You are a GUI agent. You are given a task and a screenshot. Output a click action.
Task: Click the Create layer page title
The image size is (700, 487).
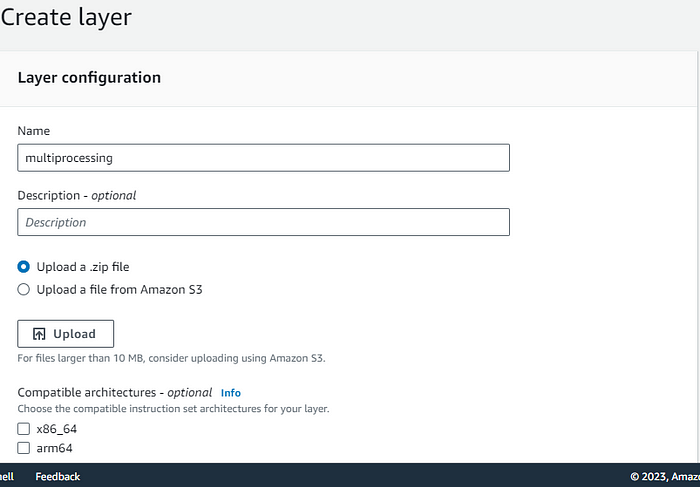tap(66, 17)
